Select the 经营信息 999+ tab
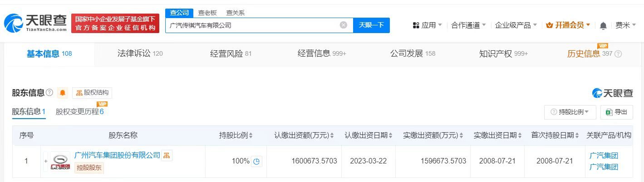This screenshot has width=644, height=182. coord(322,54)
